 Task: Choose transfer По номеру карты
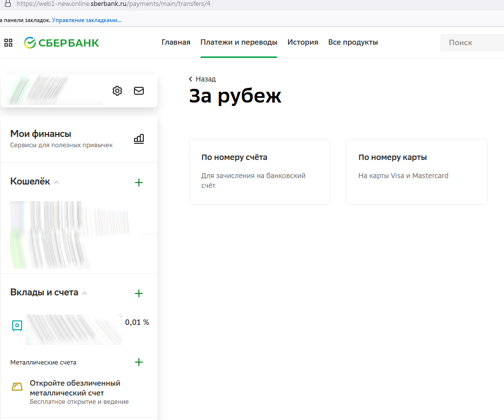coord(416,171)
